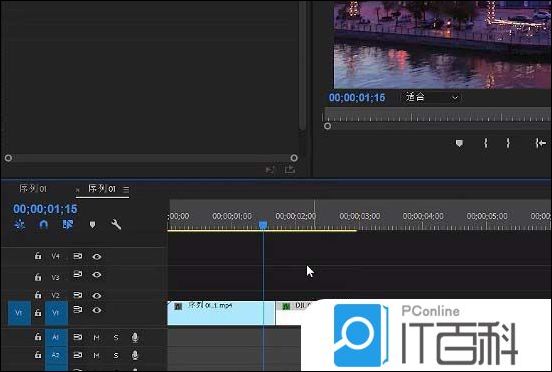Click the program monitor video preview
Screen dimensions: 552x372
click(x=443, y=44)
